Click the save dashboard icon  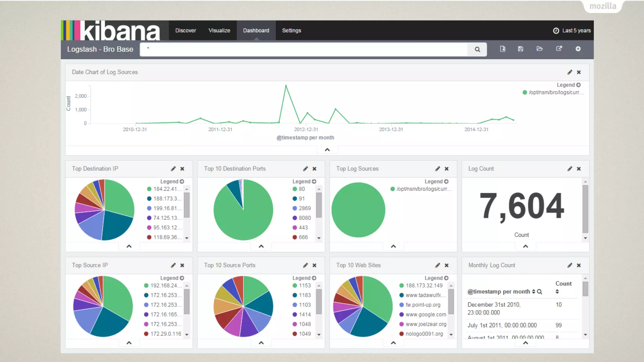520,49
